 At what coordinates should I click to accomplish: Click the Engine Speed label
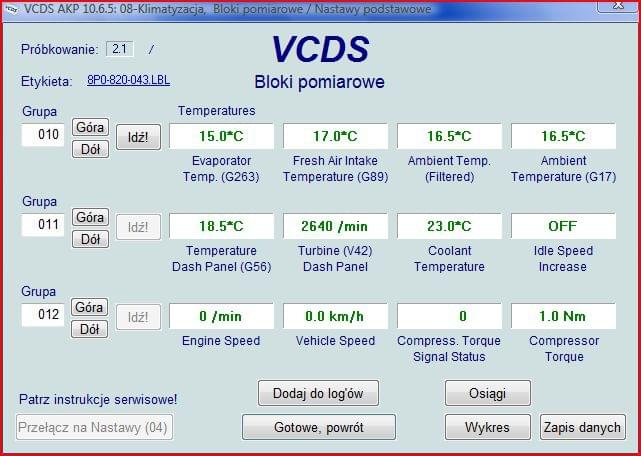coord(221,341)
